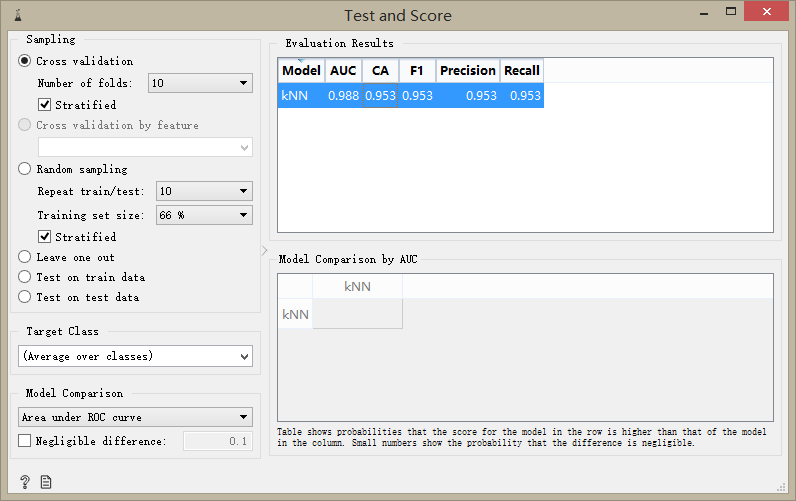Collapse the left panel with splitter arrow

tap(264, 251)
